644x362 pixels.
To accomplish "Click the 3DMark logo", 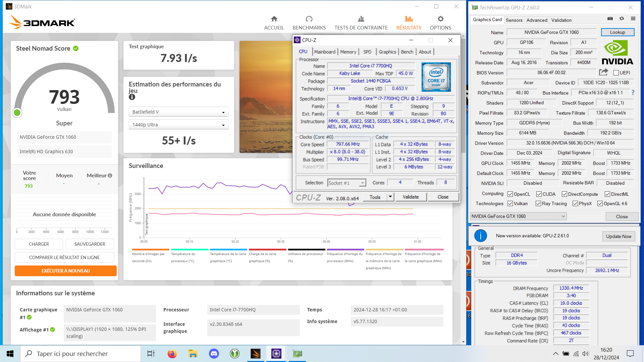I will pos(42,22).
